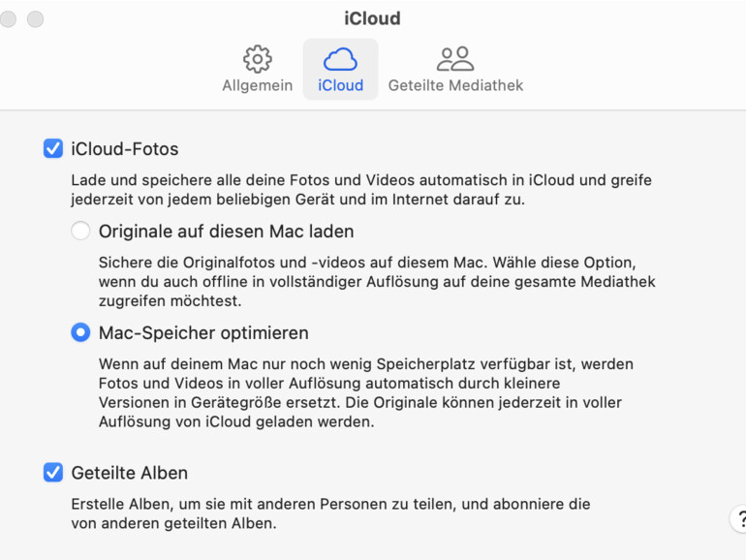Click the Mac-Speicher optimieren label
The image size is (746, 560).
pyautogui.click(x=203, y=332)
